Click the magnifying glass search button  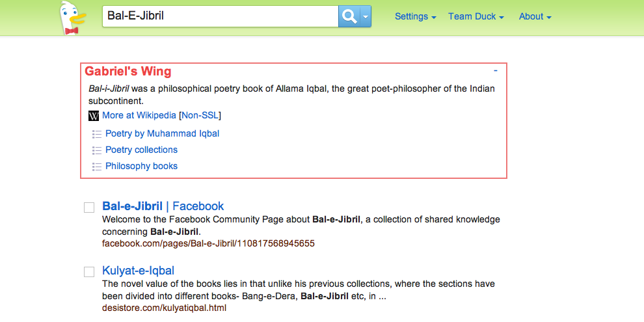tap(349, 16)
